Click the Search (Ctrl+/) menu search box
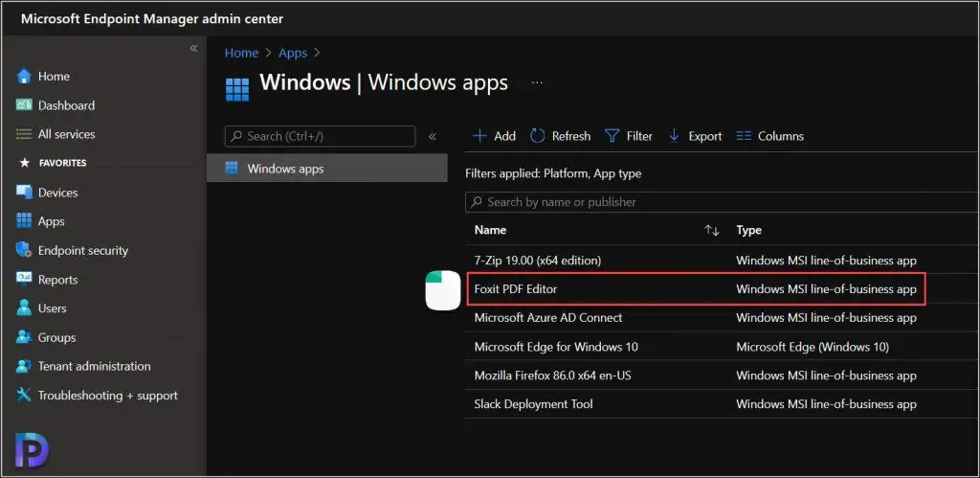 [320, 136]
